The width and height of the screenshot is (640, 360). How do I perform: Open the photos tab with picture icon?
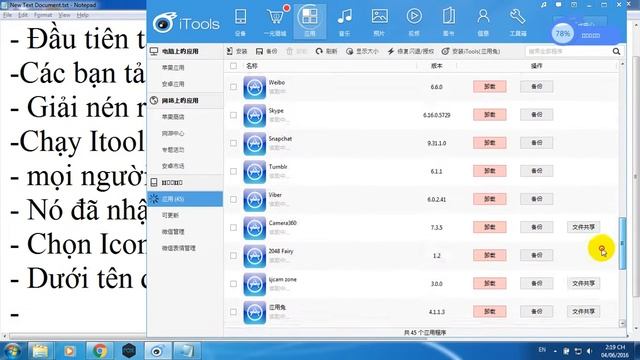click(x=379, y=22)
